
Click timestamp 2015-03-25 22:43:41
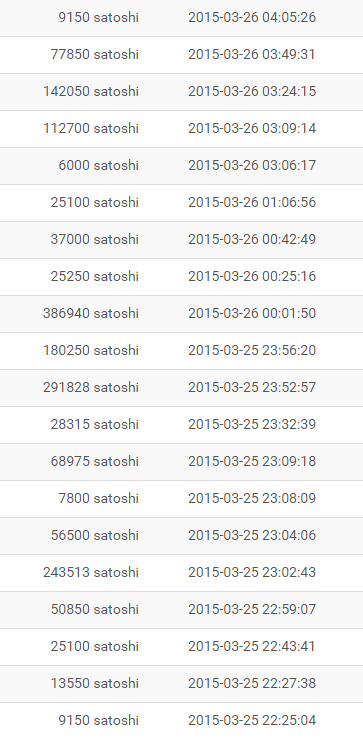tap(252, 647)
